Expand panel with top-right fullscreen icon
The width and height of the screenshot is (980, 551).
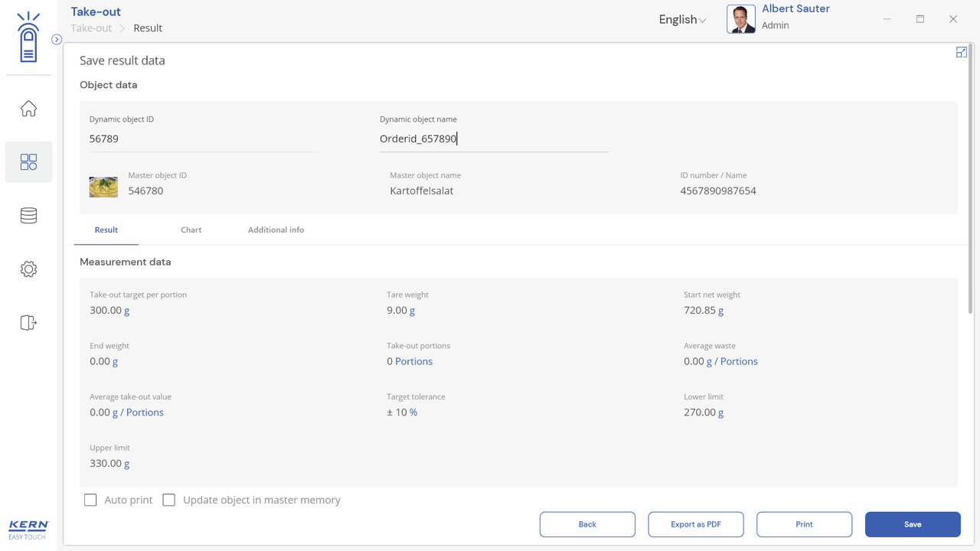[x=961, y=52]
